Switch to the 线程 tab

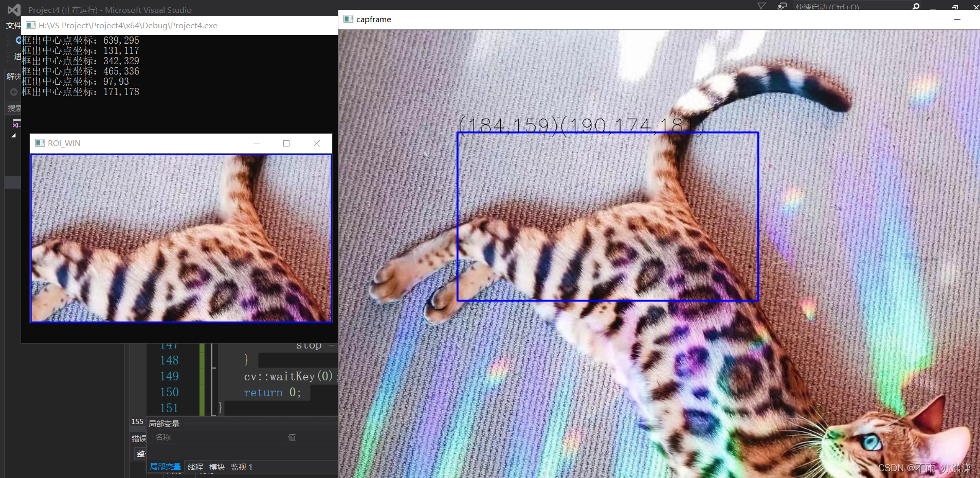[195, 467]
